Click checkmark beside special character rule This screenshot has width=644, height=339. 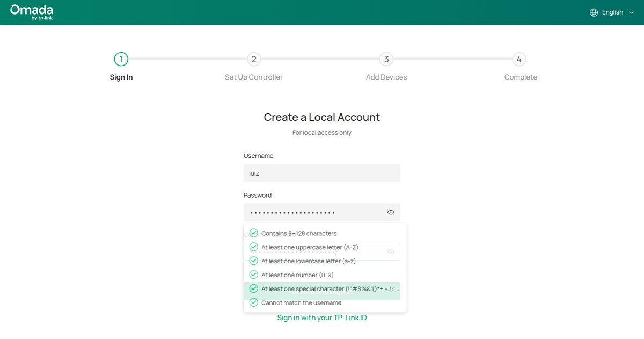point(254,288)
